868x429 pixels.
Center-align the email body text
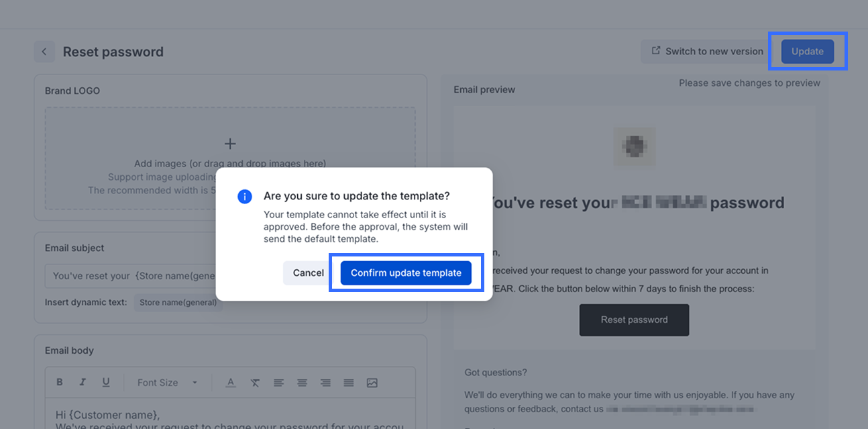pyautogui.click(x=302, y=383)
